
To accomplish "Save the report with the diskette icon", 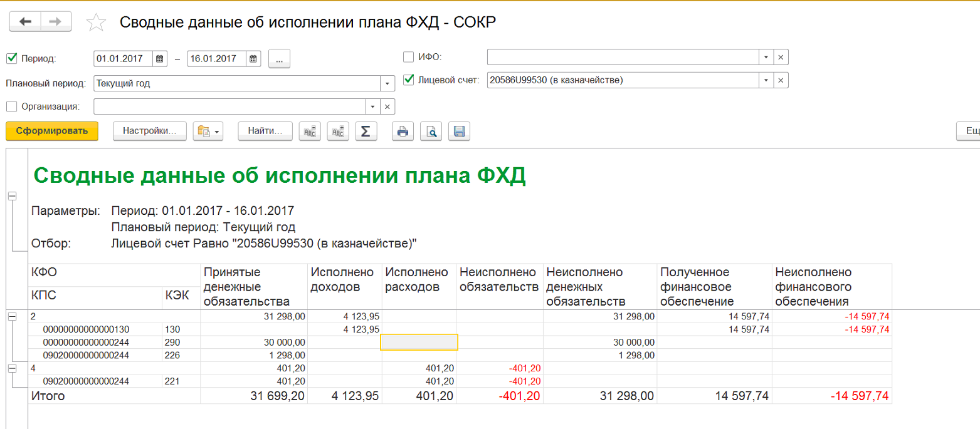I will click(x=459, y=131).
